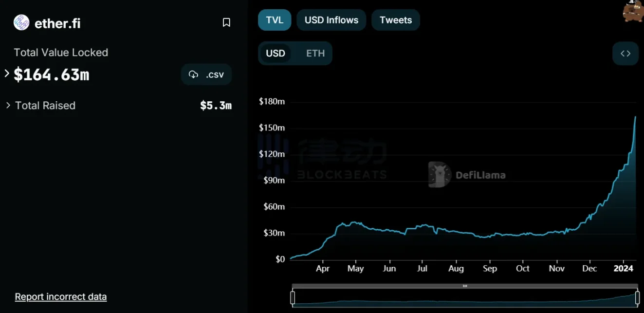This screenshot has height=313, width=644.
Task: Open the Tweets tab
Action: (395, 20)
